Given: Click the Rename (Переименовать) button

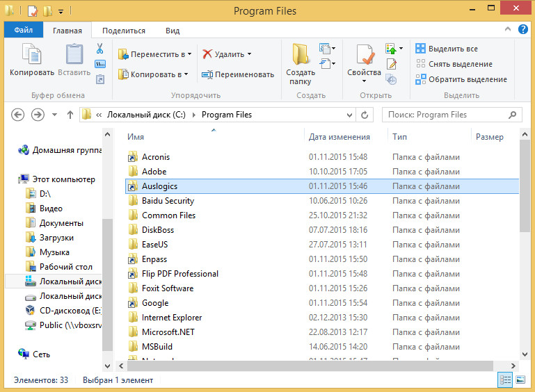Looking at the screenshot, I should tap(238, 74).
